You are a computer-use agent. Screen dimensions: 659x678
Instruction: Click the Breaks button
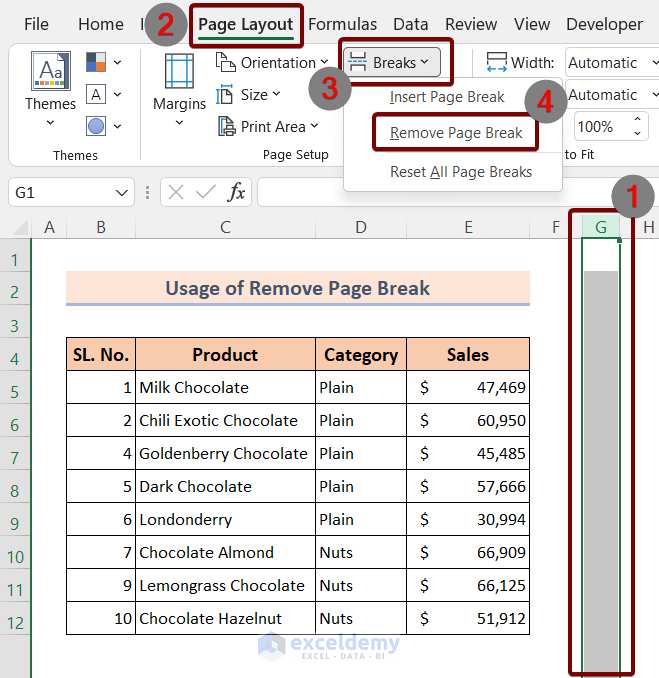tap(393, 63)
